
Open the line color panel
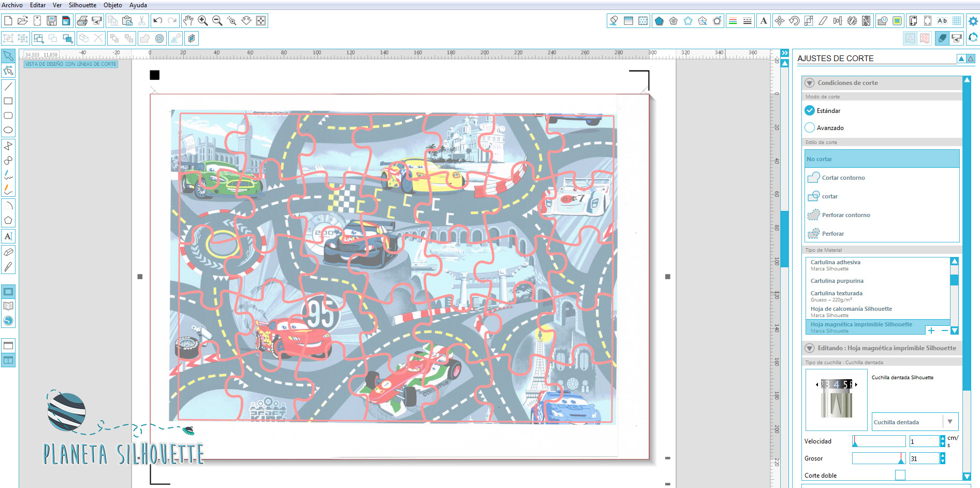(733, 21)
